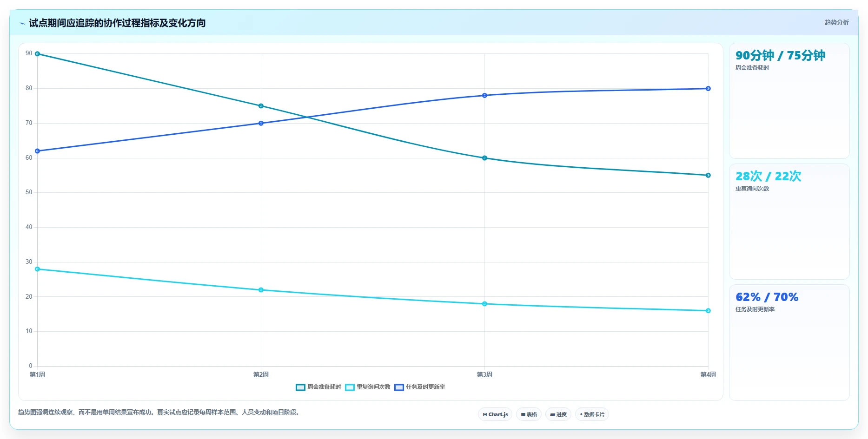This screenshot has width=868, height=439.
Task: Select the 第3周 point of 周会准备耗时 at 60
Action: pyautogui.click(x=484, y=158)
